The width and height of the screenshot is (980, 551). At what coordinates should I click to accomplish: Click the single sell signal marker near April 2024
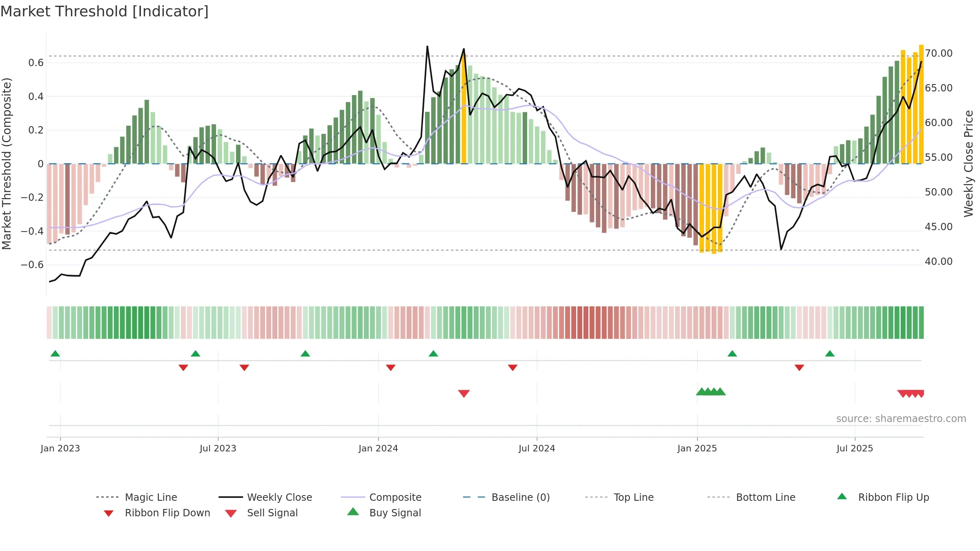click(464, 393)
